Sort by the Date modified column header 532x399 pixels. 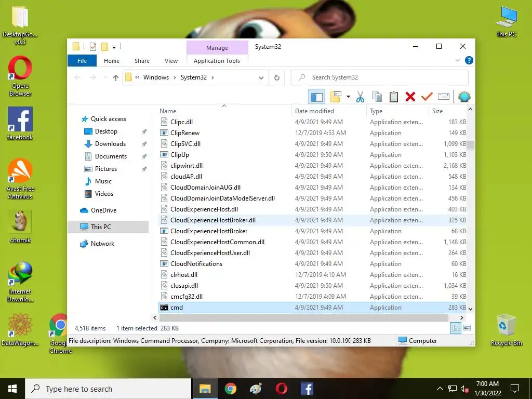click(x=329, y=111)
